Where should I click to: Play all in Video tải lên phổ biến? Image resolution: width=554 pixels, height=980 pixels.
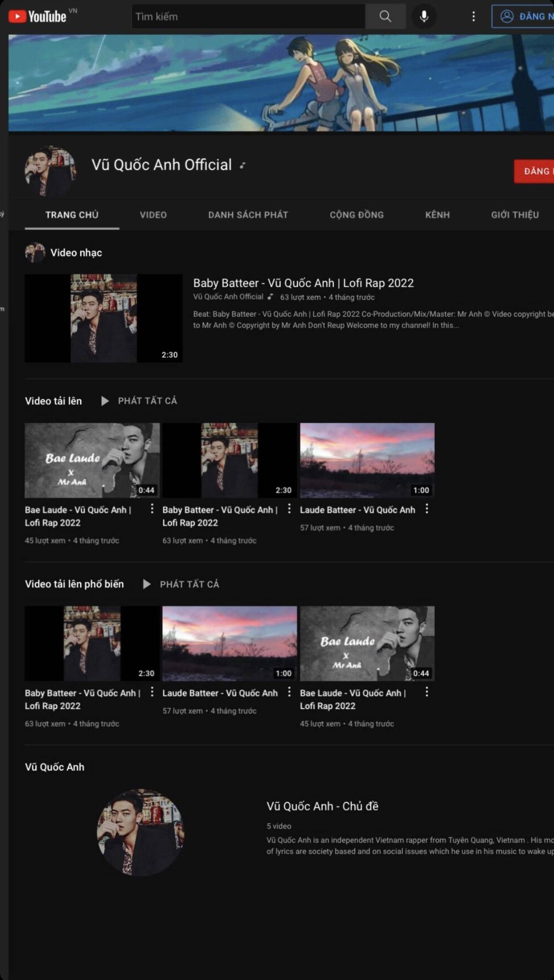pos(181,584)
